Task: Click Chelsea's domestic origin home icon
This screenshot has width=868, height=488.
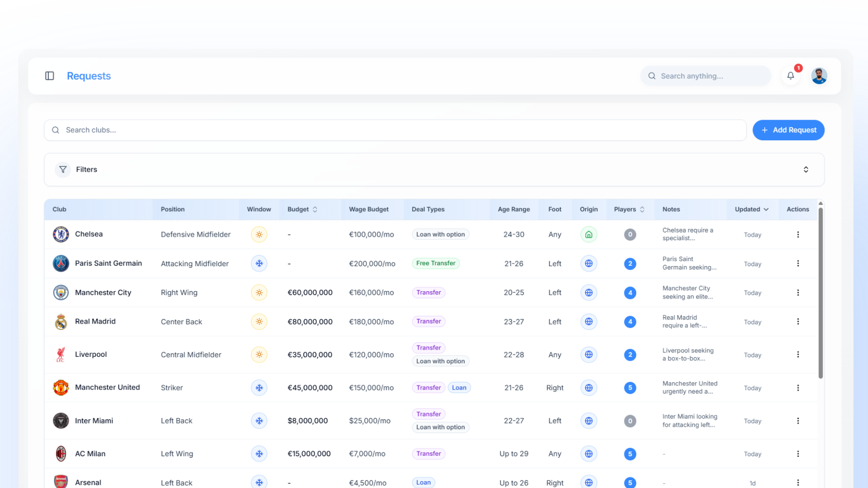Action: coord(589,235)
